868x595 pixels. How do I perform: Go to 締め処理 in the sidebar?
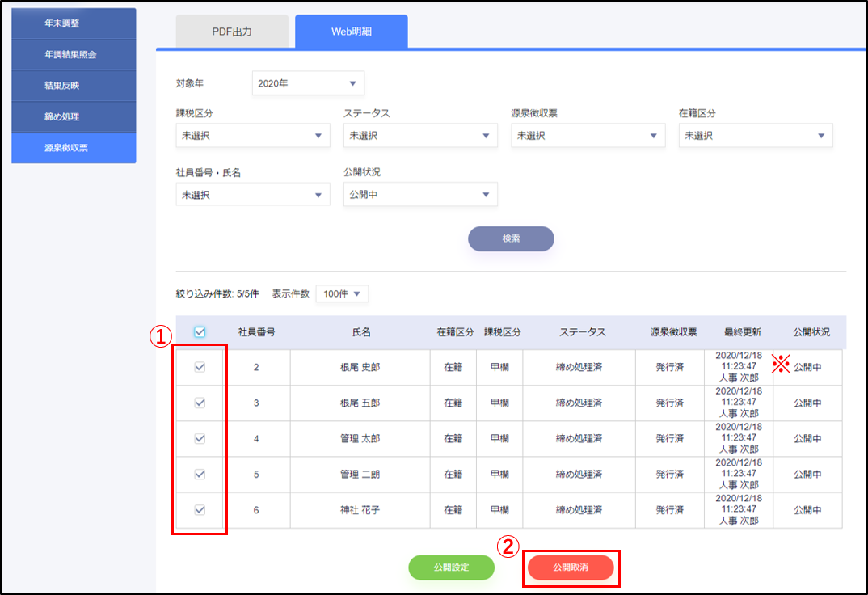(74, 117)
